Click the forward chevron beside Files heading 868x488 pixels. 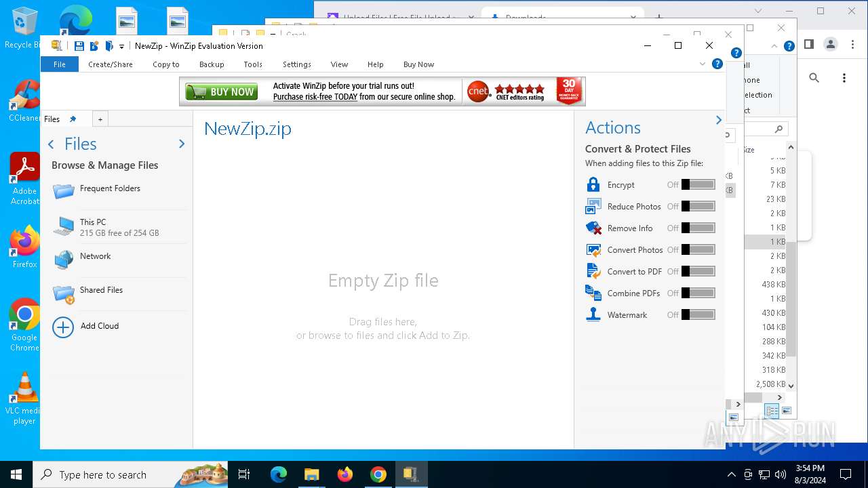181,144
